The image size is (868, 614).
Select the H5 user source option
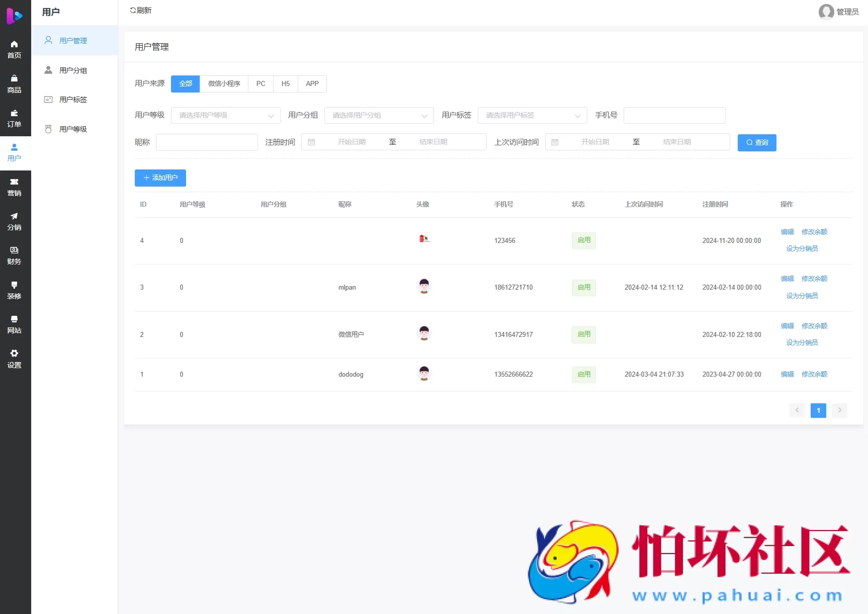285,84
